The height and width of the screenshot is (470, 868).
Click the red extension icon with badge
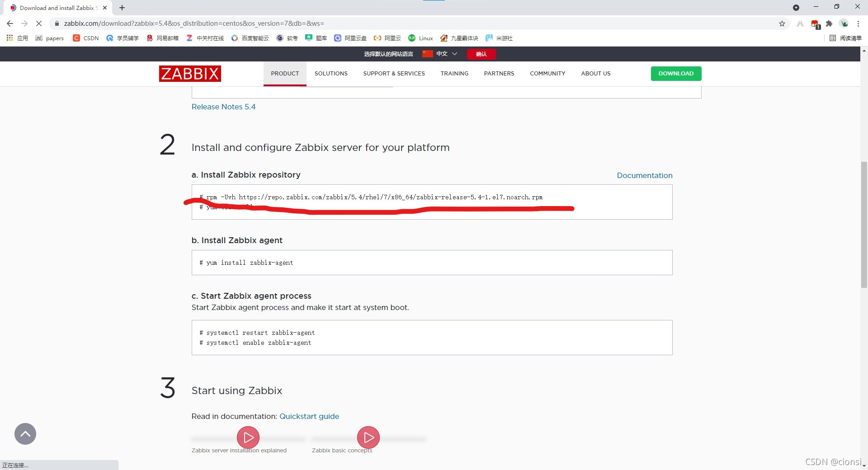click(815, 24)
